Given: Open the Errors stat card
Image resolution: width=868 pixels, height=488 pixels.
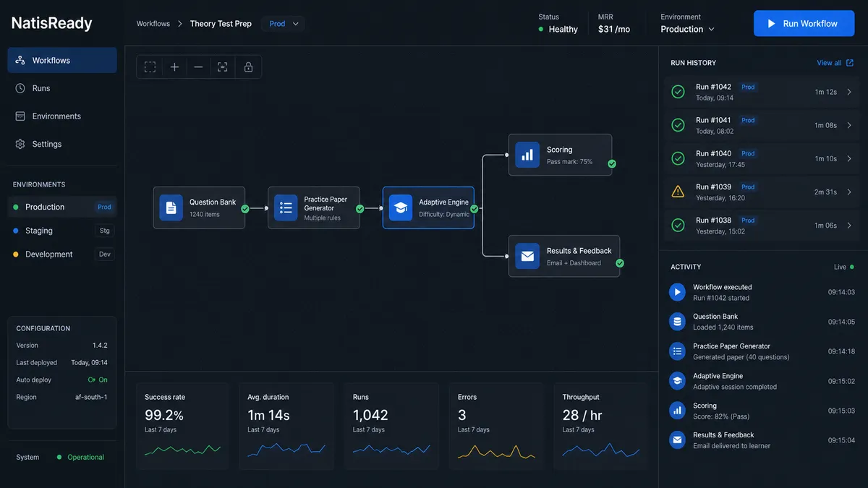Looking at the screenshot, I should click(x=496, y=427).
